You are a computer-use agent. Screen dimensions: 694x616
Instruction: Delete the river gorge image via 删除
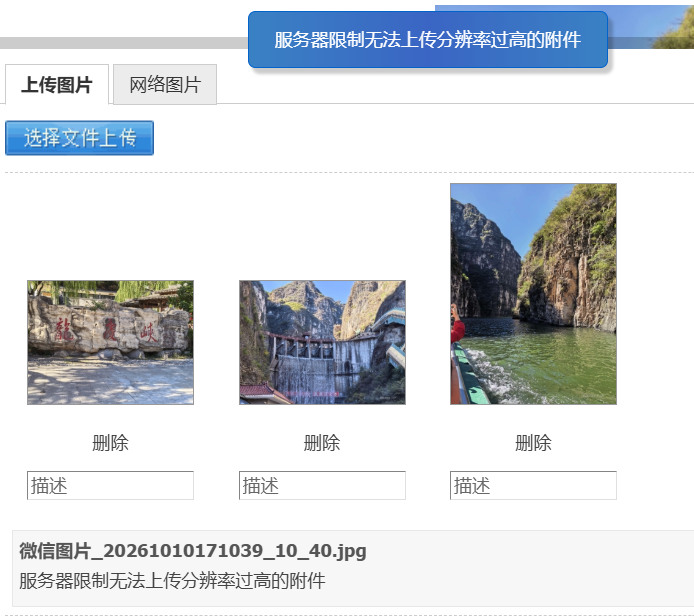click(533, 443)
